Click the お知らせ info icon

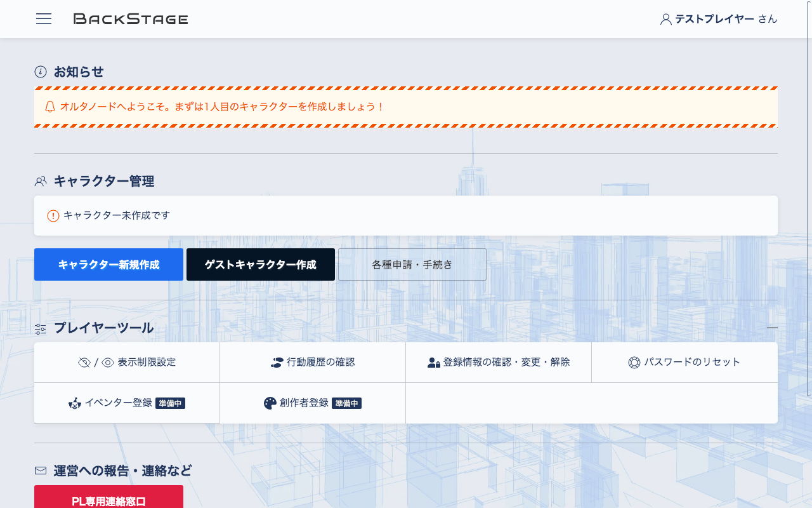point(41,72)
